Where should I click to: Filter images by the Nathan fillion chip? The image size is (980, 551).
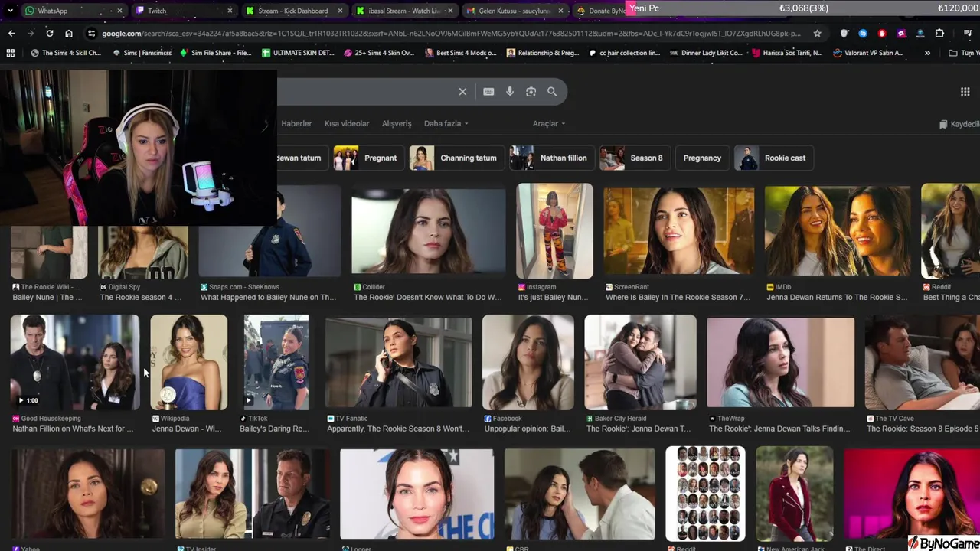(x=551, y=158)
